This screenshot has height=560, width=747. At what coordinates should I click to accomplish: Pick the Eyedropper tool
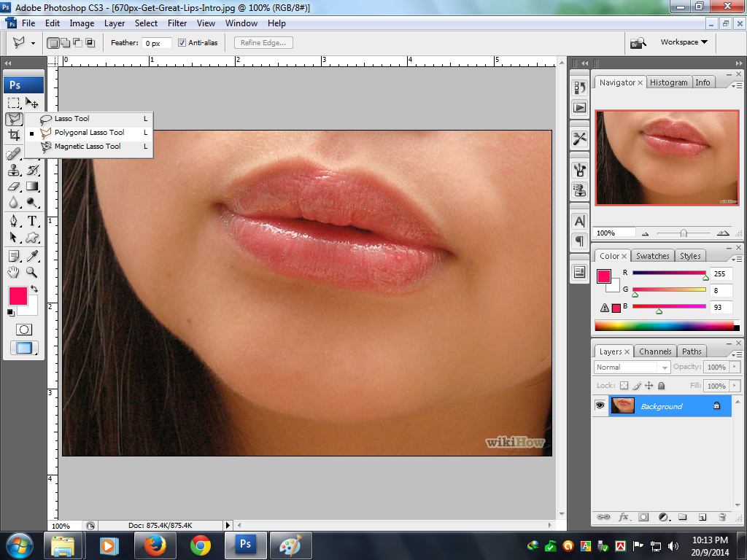pos(32,256)
